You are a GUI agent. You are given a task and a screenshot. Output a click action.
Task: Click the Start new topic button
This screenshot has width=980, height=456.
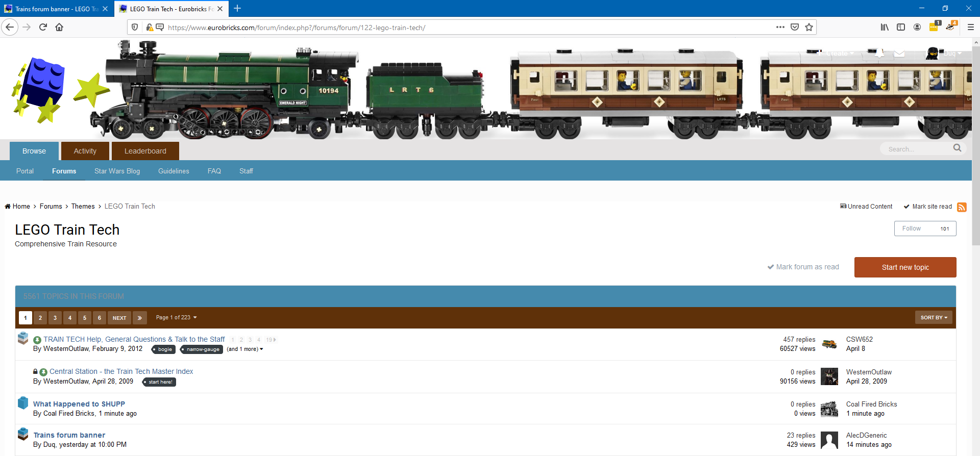(x=905, y=267)
